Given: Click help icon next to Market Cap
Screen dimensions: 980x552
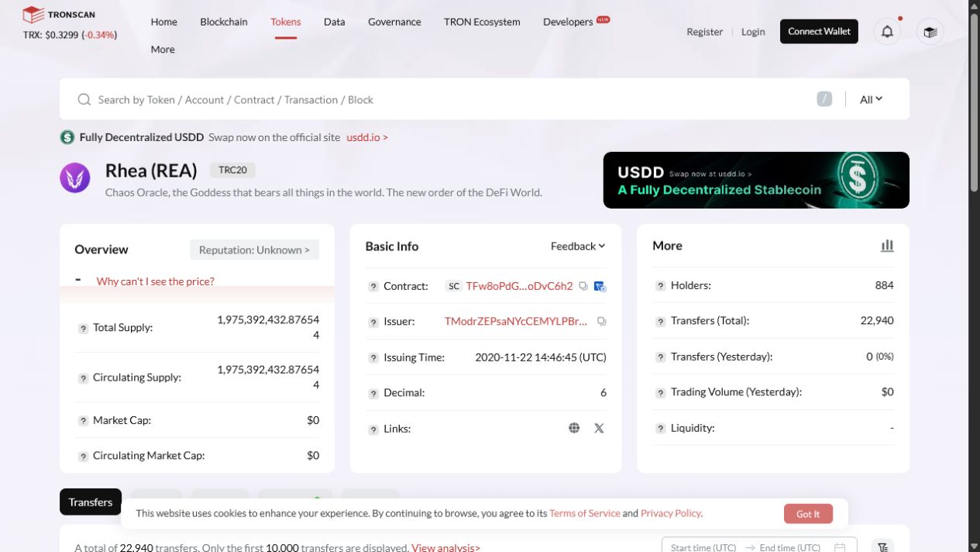Looking at the screenshot, I should 83,421.
